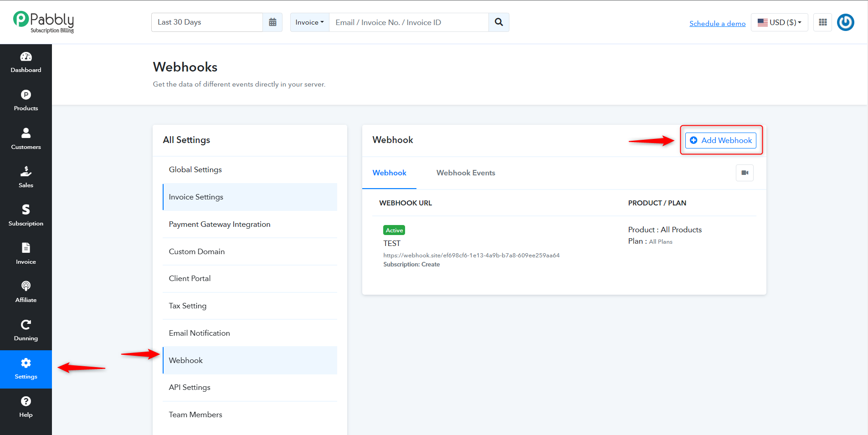This screenshot has height=435, width=868.
Task: Open the Dashboard sidebar icon
Action: click(x=26, y=57)
